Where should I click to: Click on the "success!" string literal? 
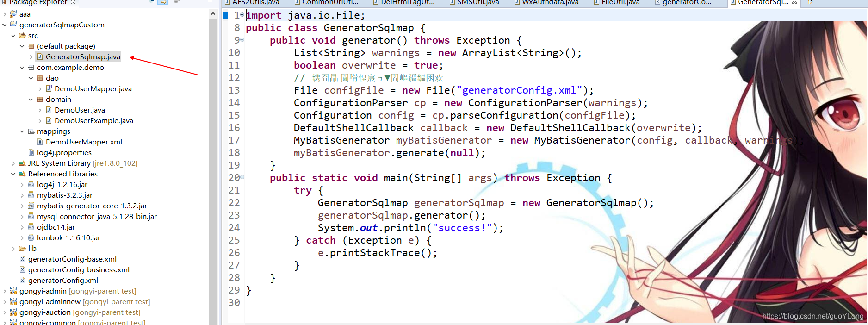click(x=462, y=228)
